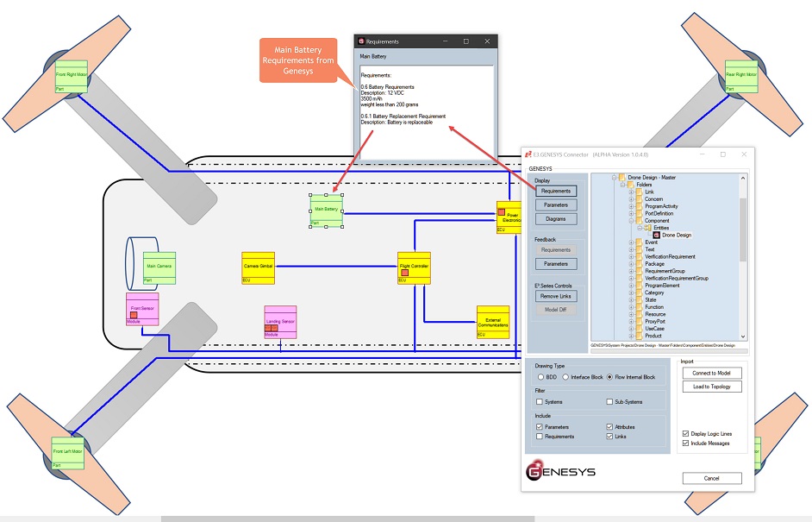Click the UseCase folder icon
This screenshot has height=522, width=812.
(639, 329)
